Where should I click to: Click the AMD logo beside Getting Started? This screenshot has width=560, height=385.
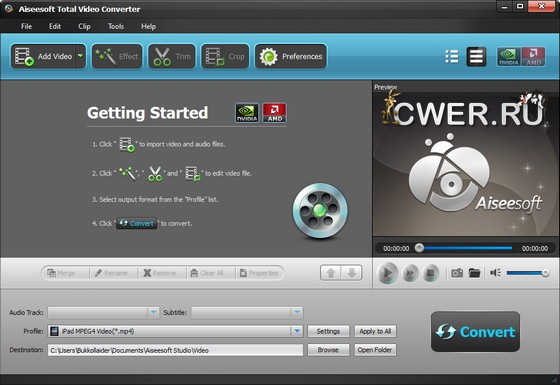pos(274,113)
